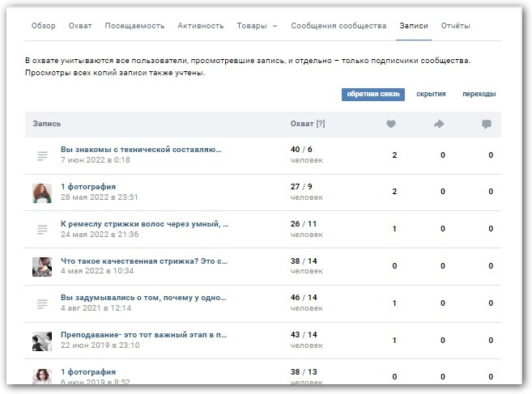Click the Охват help question mark
The height and width of the screenshot is (394, 532).
(x=321, y=124)
